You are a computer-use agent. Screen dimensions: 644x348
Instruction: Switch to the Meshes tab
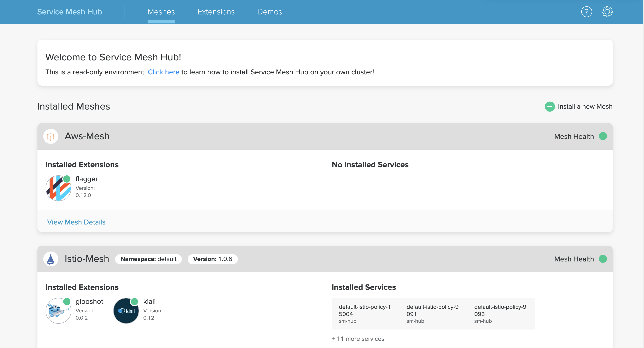[x=161, y=12]
